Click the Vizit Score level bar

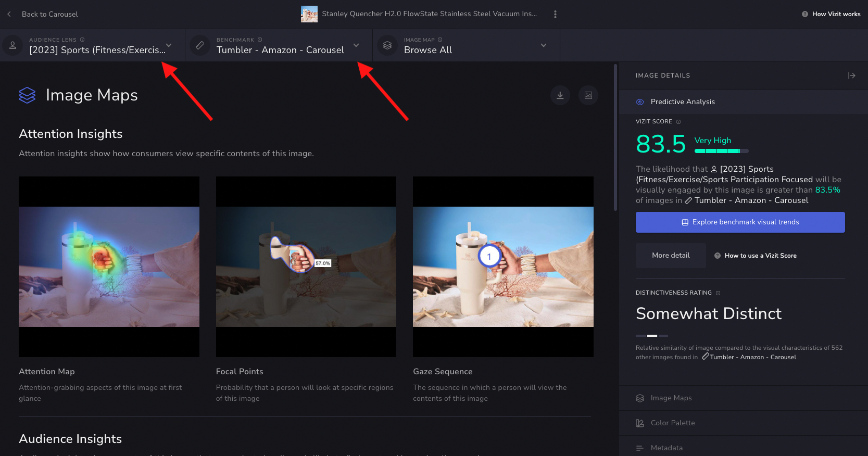tap(721, 151)
